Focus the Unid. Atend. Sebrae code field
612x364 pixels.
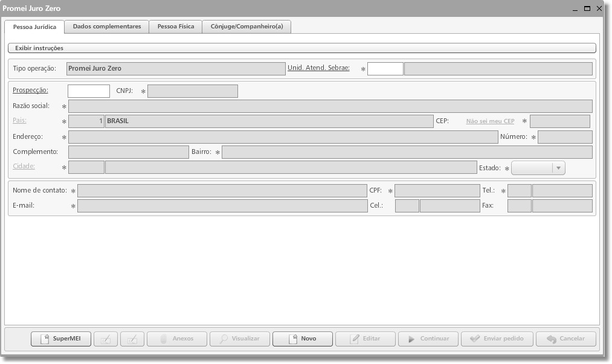click(x=385, y=69)
